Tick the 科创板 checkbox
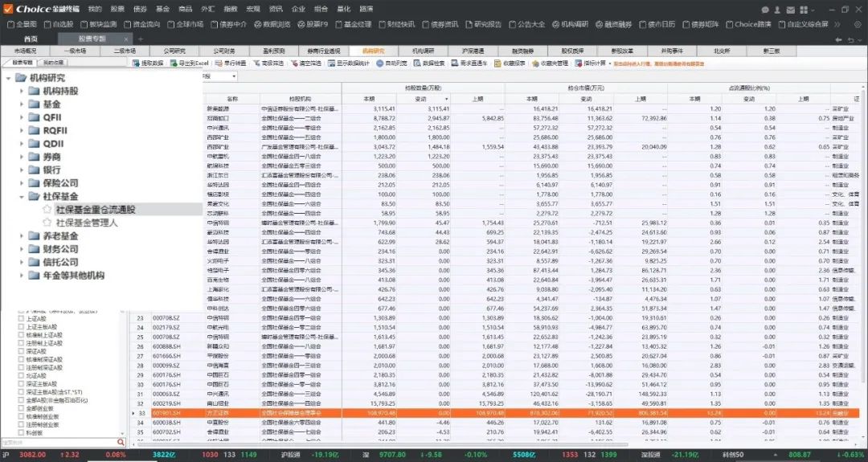The width and height of the screenshot is (868, 462). coord(21,431)
